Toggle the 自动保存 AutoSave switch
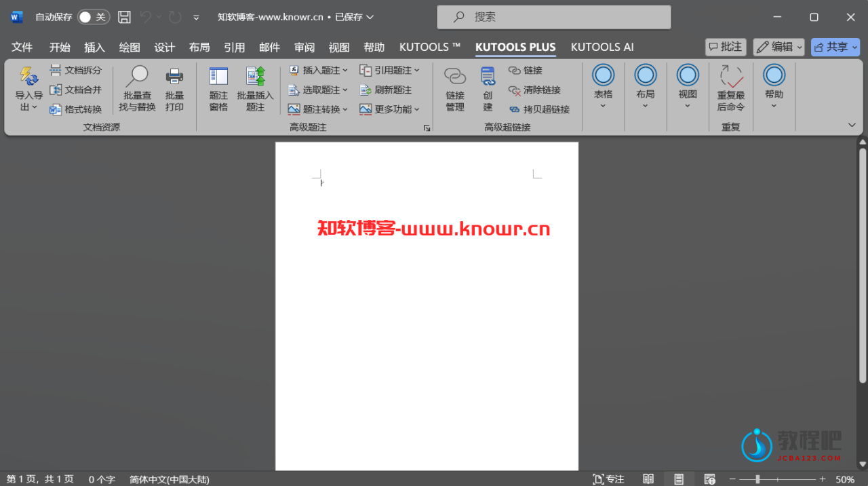 coord(94,17)
